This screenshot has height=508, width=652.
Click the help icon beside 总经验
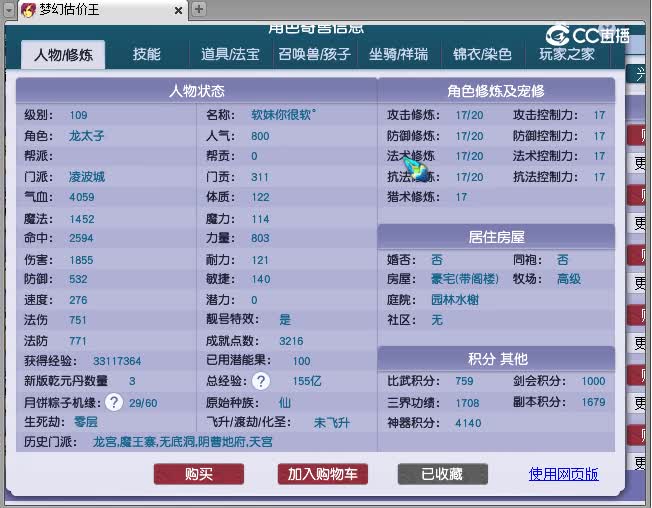coord(261,381)
